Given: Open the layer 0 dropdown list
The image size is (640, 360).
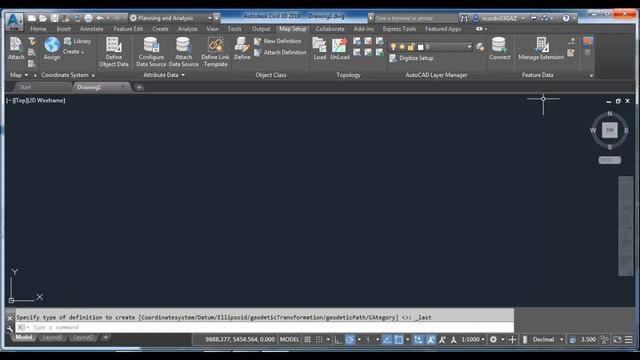Looking at the screenshot, I should pyautogui.click(x=469, y=47).
